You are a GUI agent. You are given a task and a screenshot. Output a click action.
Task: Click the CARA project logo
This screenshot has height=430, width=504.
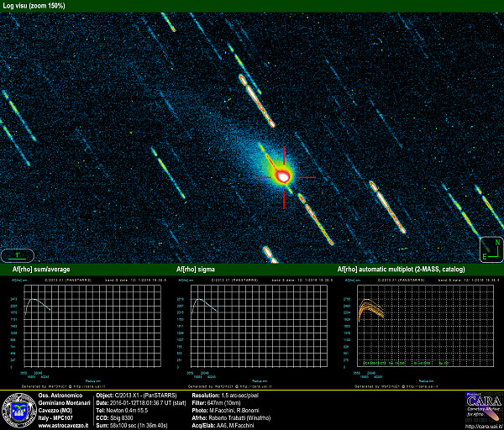coord(482,406)
